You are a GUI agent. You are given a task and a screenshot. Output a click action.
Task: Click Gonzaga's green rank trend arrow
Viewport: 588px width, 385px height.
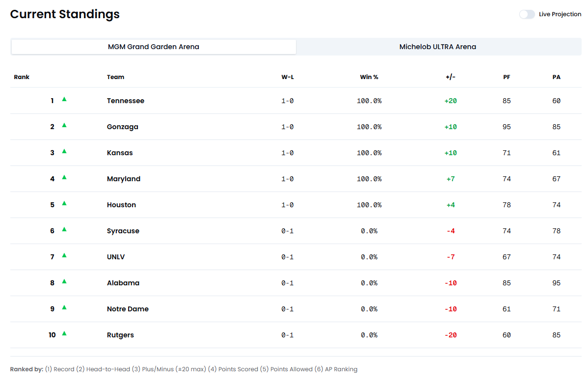[x=64, y=125]
